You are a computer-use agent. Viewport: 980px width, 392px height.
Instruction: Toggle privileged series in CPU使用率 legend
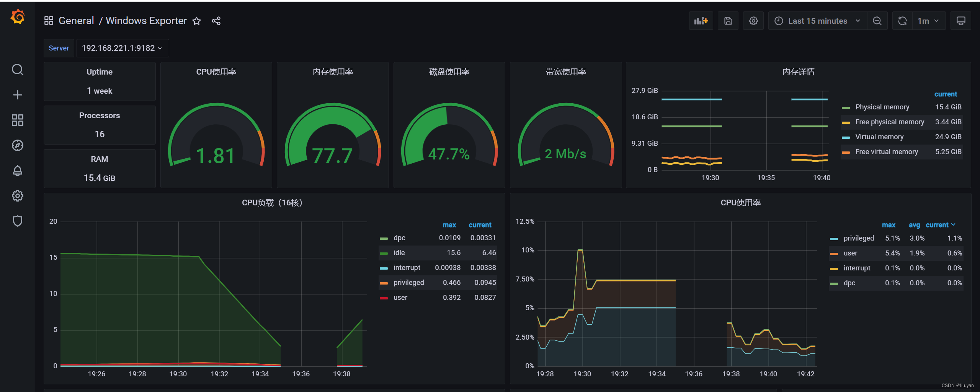point(859,238)
